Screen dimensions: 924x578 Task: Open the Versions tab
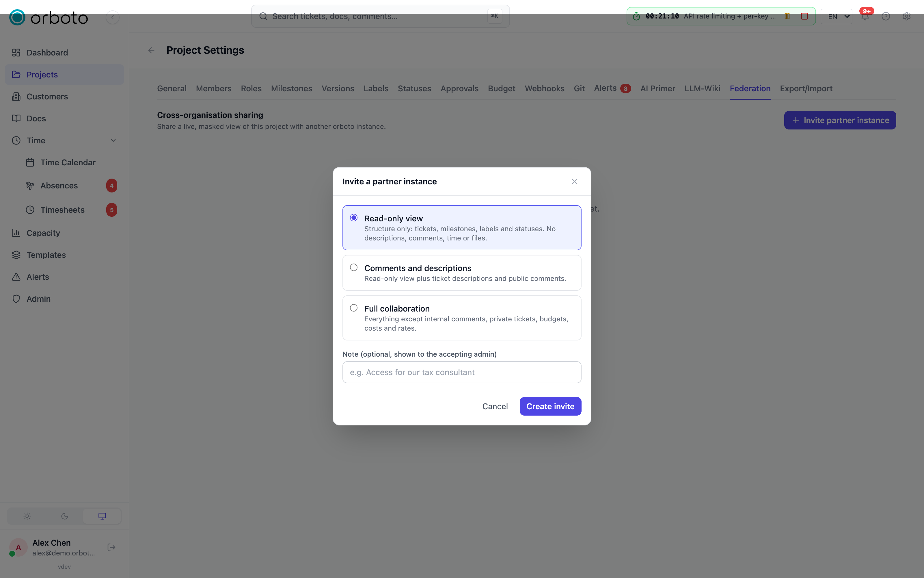point(338,89)
